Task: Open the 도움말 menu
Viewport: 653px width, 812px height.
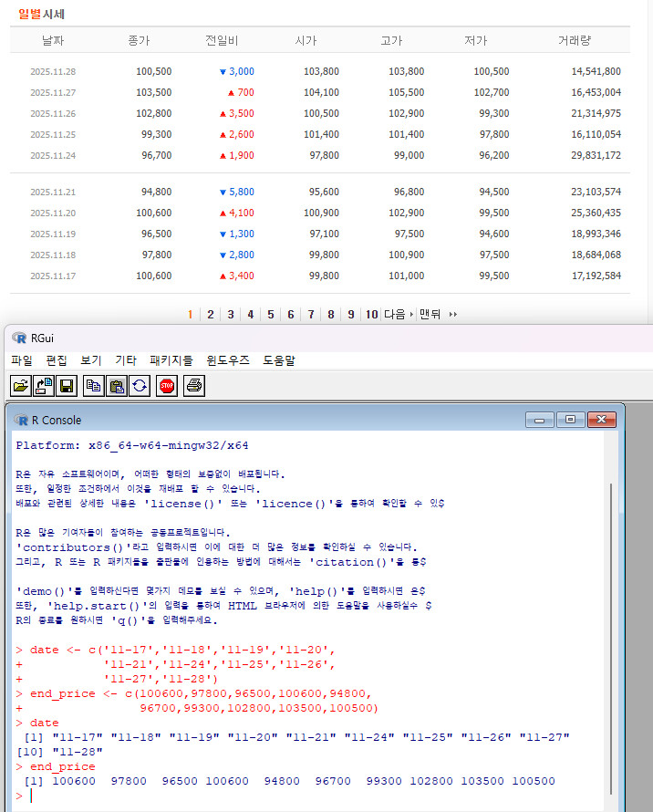Action: click(279, 360)
